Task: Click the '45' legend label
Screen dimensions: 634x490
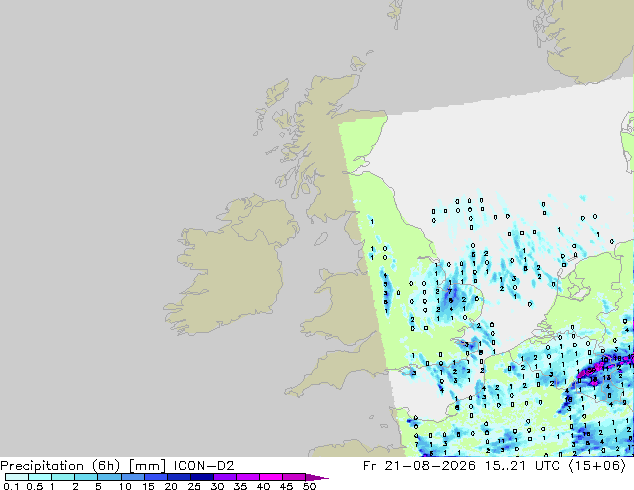Action: click(x=286, y=486)
